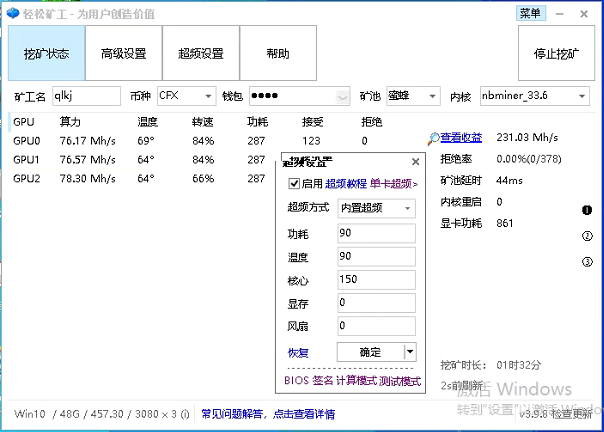Expand the 内核 nbminer_33.6 dropdown
The height and width of the screenshot is (432, 604).
pos(581,96)
